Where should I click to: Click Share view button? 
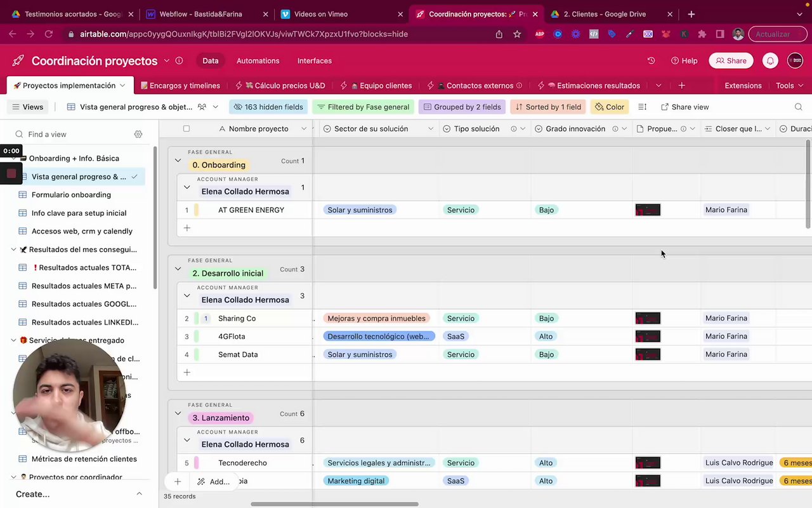pyautogui.click(x=684, y=107)
